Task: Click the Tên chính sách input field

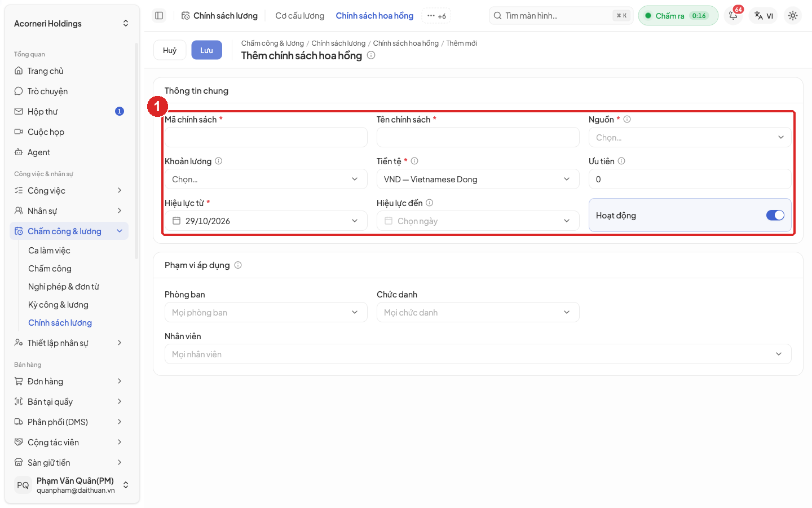Action: (x=478, y=137)
